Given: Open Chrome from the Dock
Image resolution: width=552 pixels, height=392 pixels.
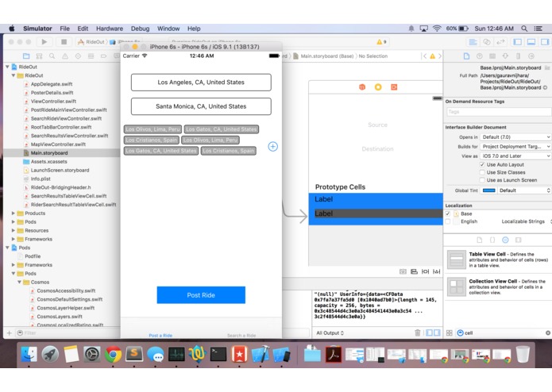Looking at the screenshot, I should tap(113, 354).
